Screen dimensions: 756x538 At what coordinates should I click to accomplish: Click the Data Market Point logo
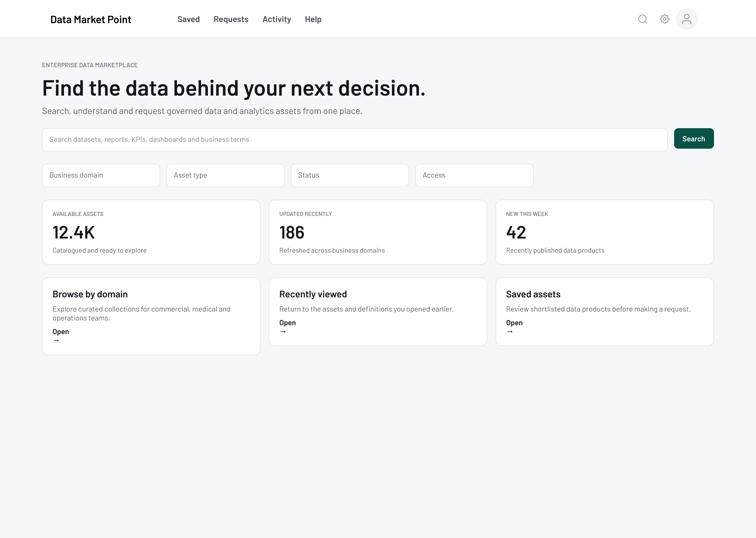(91, 19)
